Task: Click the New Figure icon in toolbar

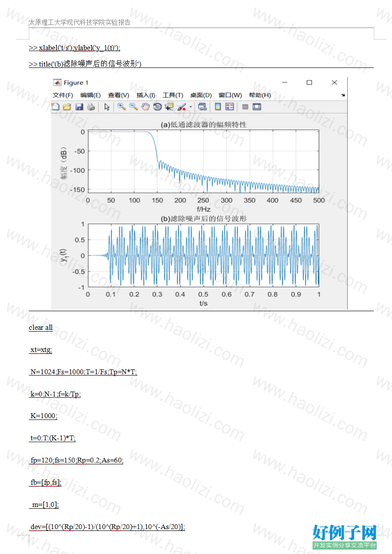Action: (x=55, y=107)
